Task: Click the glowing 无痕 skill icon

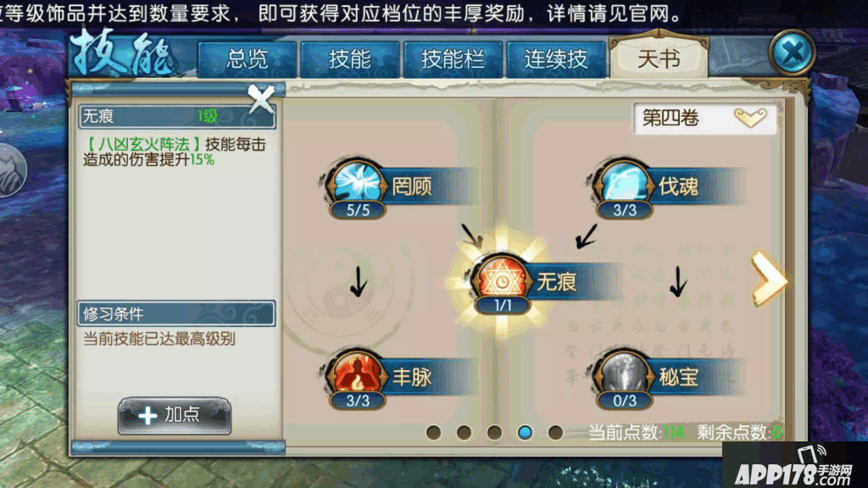Action: 502,278
